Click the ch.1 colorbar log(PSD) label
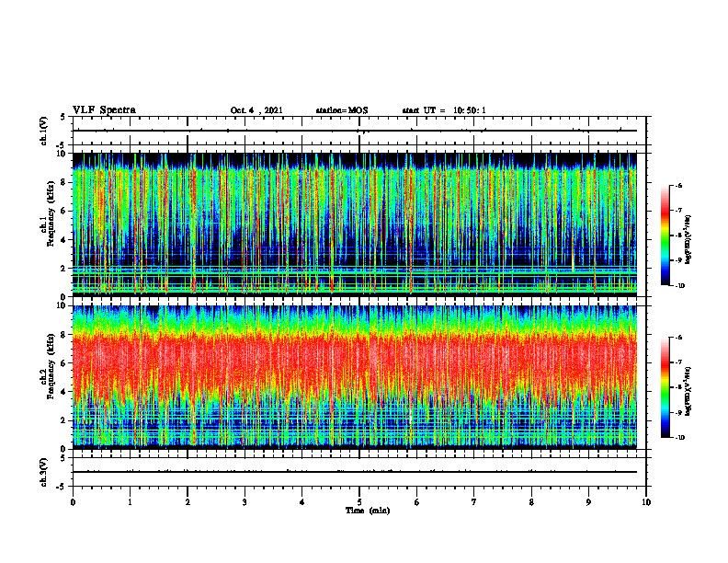This screenshot has width=728, height=563. click(x=689, y=240)
